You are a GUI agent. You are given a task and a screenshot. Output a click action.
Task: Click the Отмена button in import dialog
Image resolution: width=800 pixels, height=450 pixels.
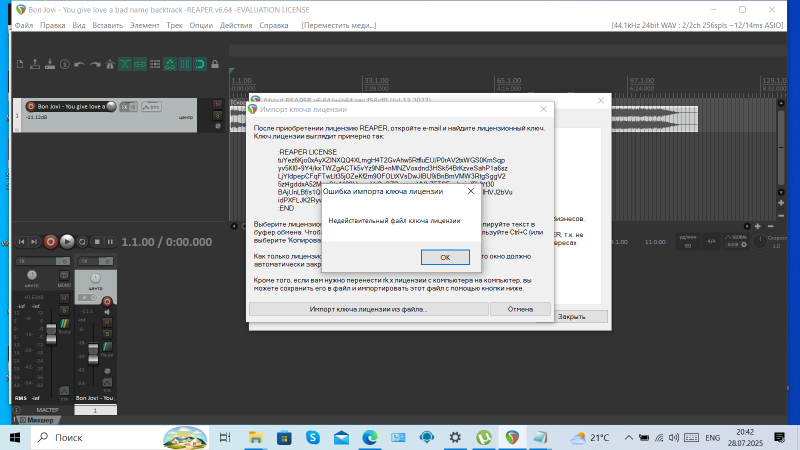(520, 309)
